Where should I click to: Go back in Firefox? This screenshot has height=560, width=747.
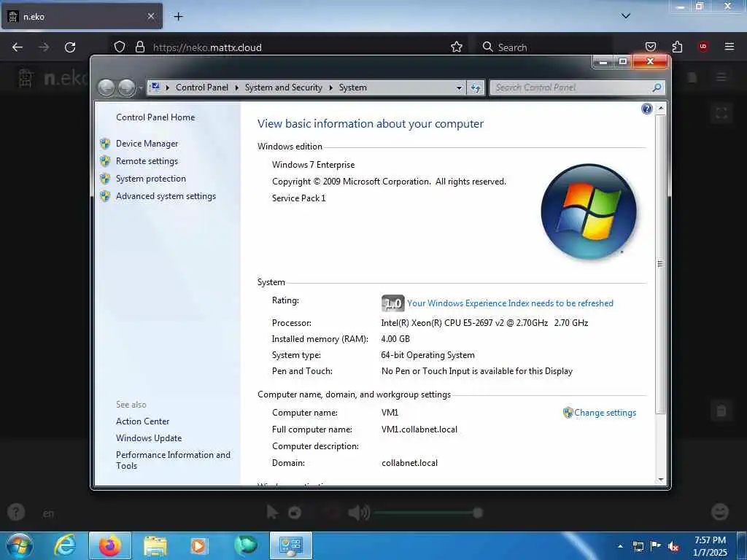18,47
